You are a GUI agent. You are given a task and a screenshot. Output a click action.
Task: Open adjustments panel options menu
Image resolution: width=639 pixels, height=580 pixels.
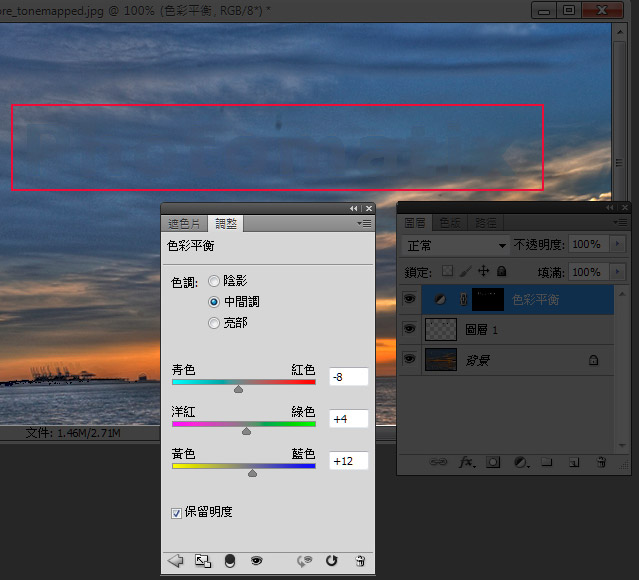pos(364,223)
